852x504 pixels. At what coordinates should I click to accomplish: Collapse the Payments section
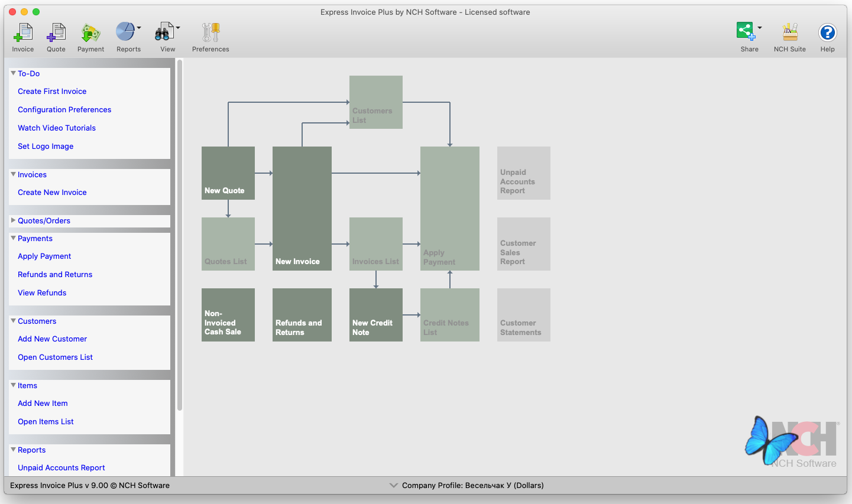point(13,238)
